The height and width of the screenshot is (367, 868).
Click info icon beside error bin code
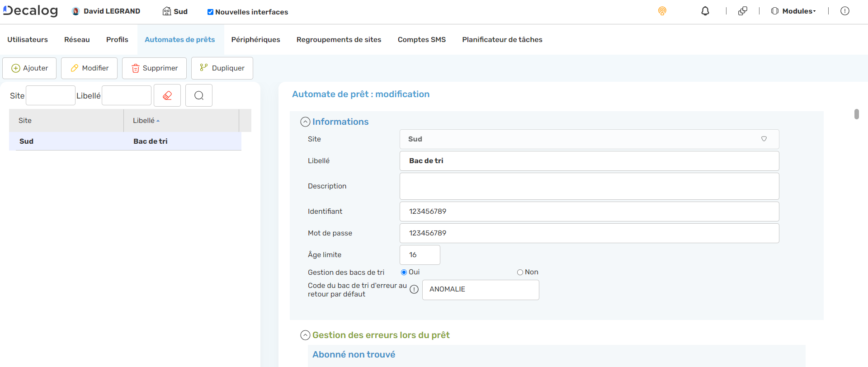coord(414,290)
